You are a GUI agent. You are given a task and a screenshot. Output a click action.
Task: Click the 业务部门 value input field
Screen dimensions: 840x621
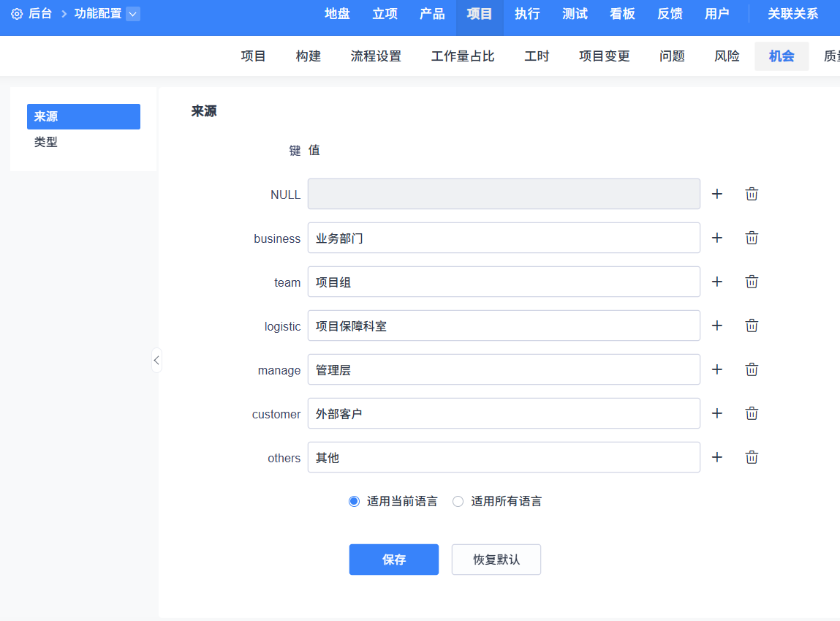point(503,238)
